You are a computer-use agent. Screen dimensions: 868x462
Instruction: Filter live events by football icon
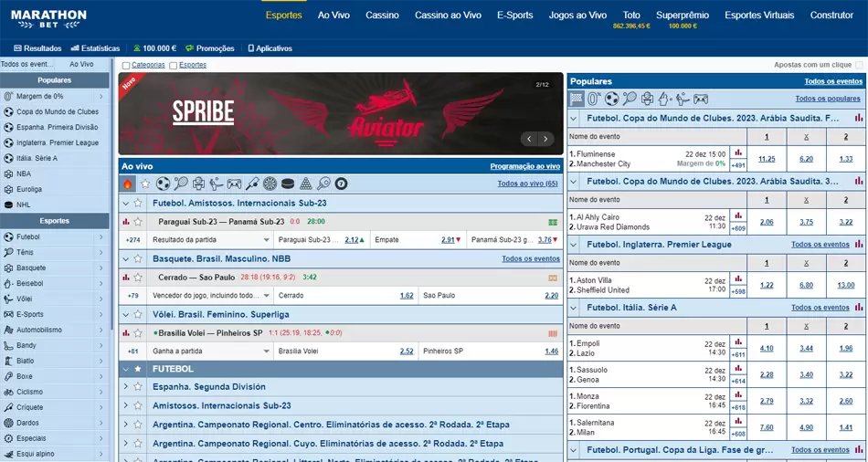click(x=163, y=184)
